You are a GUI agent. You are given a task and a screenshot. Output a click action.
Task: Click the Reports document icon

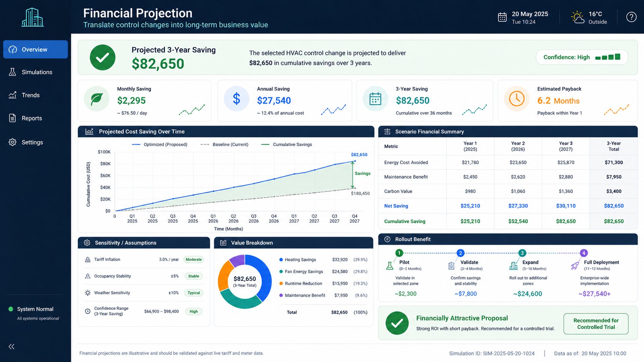[x=13, y=118]
